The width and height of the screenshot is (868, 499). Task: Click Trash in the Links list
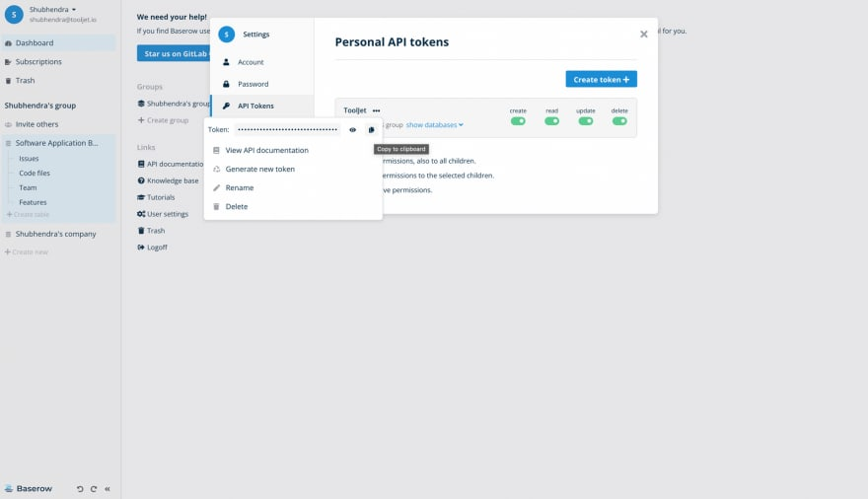[x=151, y=231]
